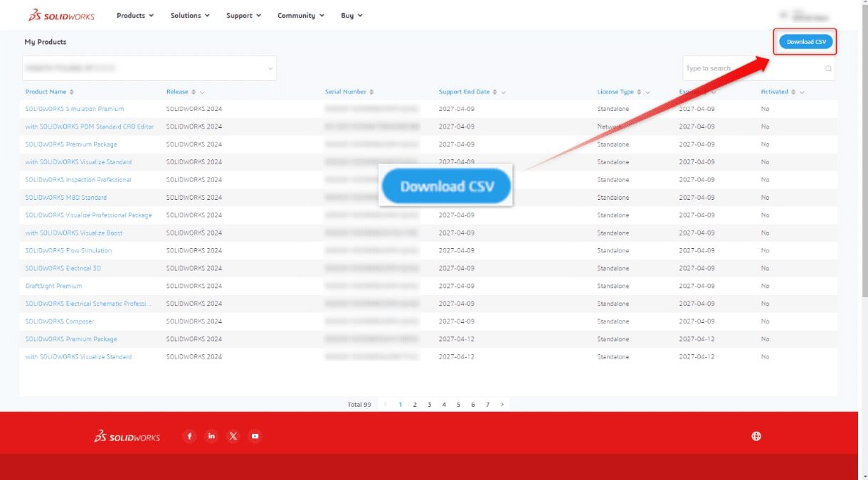Open SOLIDWORKS Electrical Schematic Professional link
Viewport: 868px width, 480px height.
tap(88, 304)
